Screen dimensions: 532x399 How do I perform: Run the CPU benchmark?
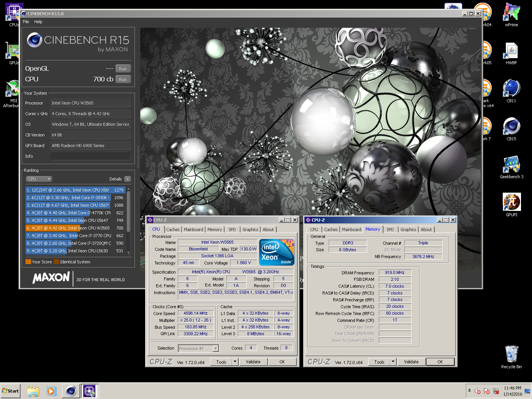[123, 79]
